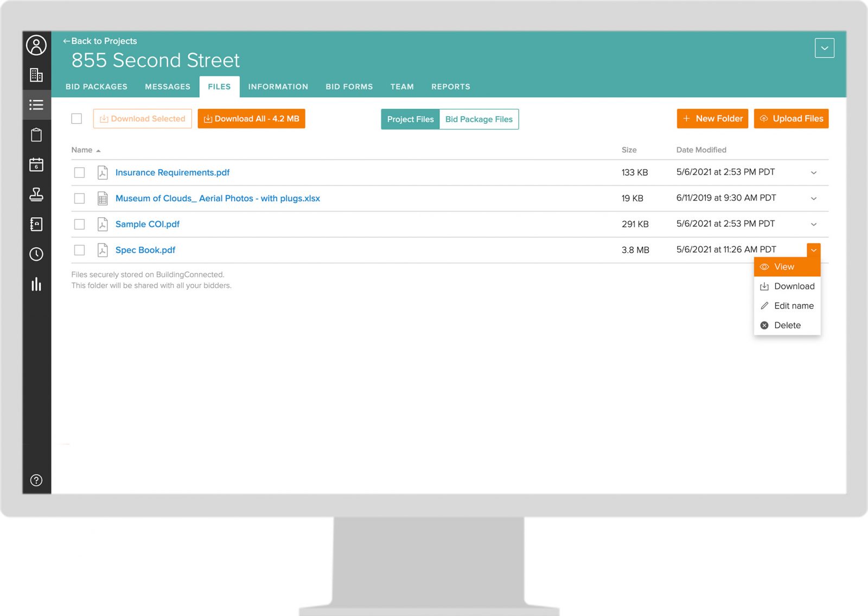Open the user profile avatar icon
Viewport: 868px width, 616px height.
36,46
